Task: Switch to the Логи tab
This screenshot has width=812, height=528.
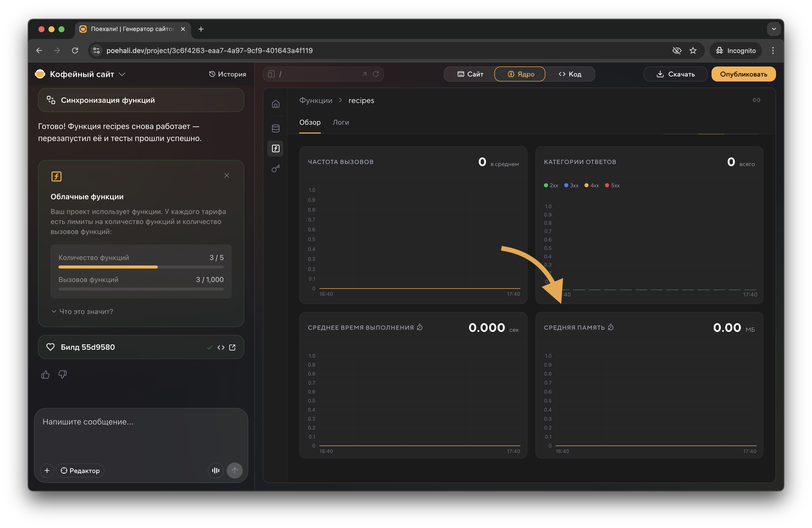Action: pos(340,122)
